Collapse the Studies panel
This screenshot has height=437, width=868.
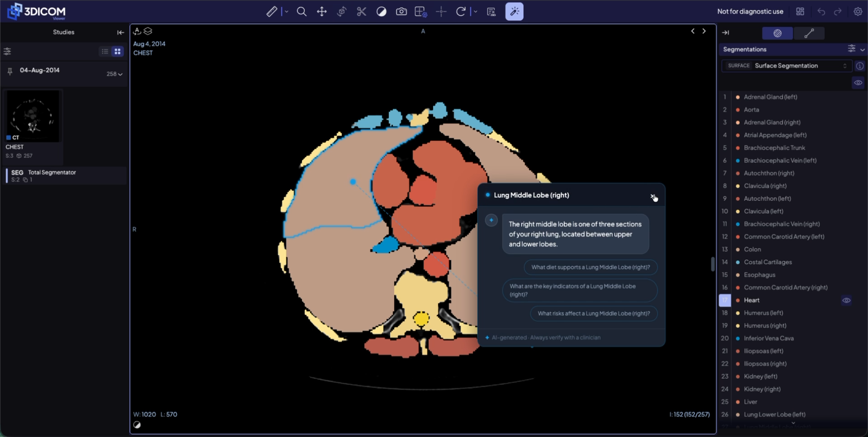click(x=121, y=33)
